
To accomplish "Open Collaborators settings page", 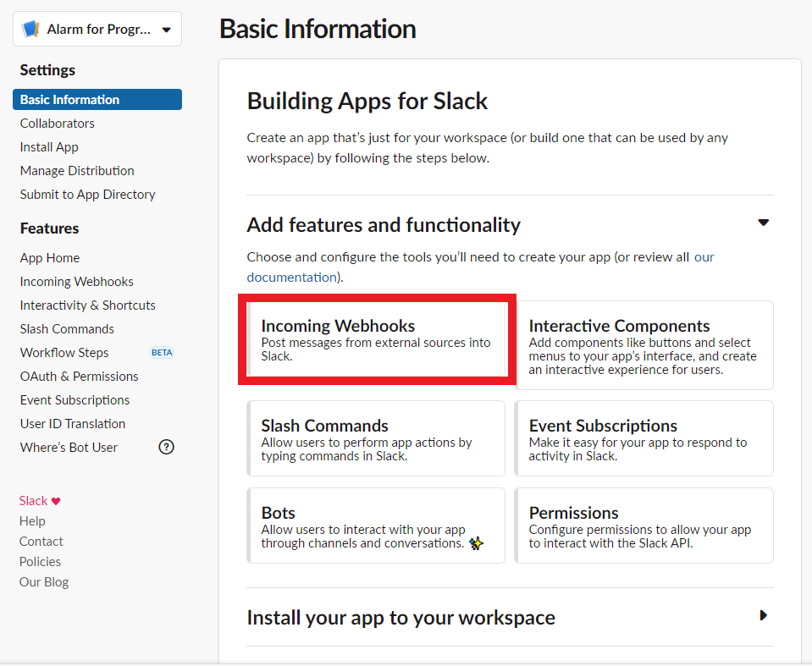I will click(x=57, y=124).
